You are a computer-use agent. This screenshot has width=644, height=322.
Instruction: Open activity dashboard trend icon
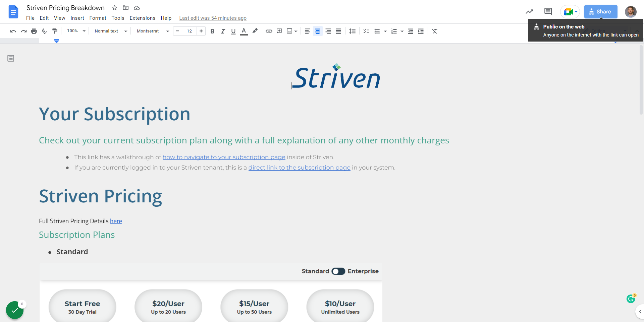pyautogui.click(x=529, y=12)
